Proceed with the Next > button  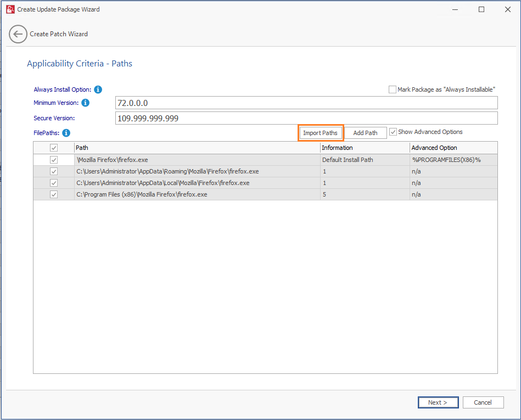[438, 402]
